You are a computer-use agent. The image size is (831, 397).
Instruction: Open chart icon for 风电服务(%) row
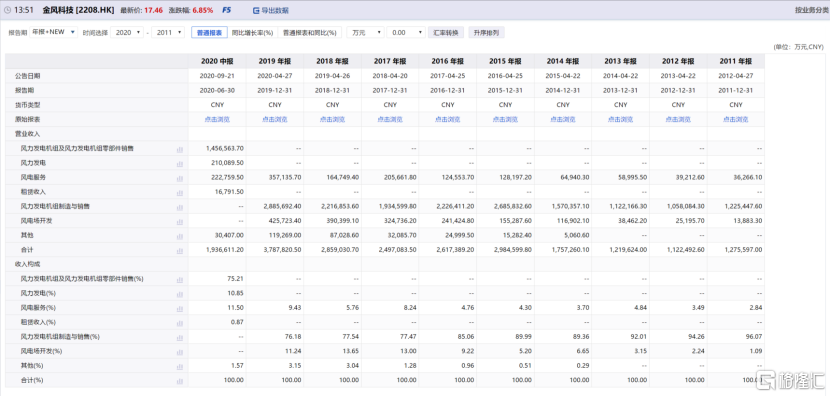click(x=180, y=308)
